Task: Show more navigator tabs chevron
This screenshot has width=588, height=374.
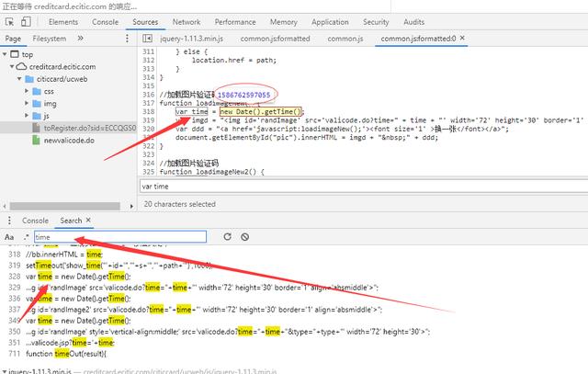Action: click(80, 39)
